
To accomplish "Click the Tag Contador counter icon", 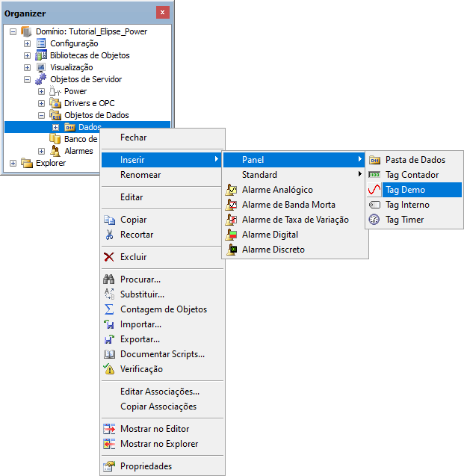I will tap(374, 175).
